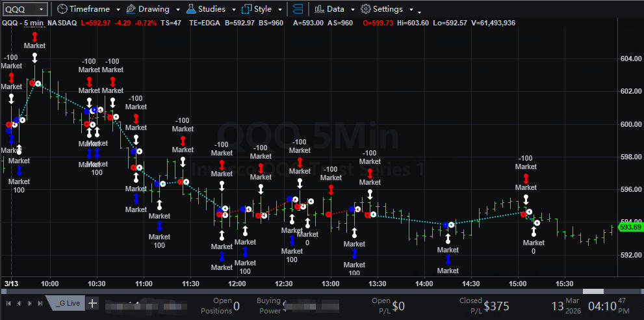Viewport: 644px width, 320px height.
Task: Expand the Data dropdown arrow
Action: 353,10
